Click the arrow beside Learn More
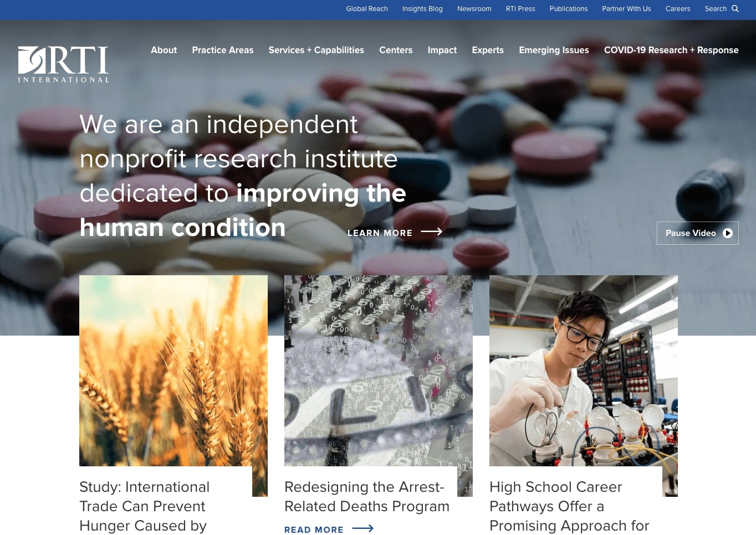 [x=431, y=232]
